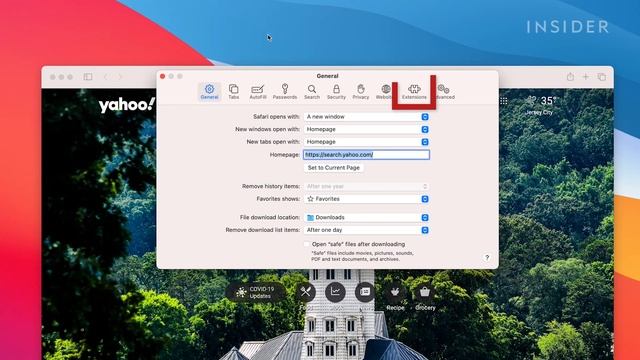
Task: Open the Privacy preferences pane
Action: click(x=361, y=91)
